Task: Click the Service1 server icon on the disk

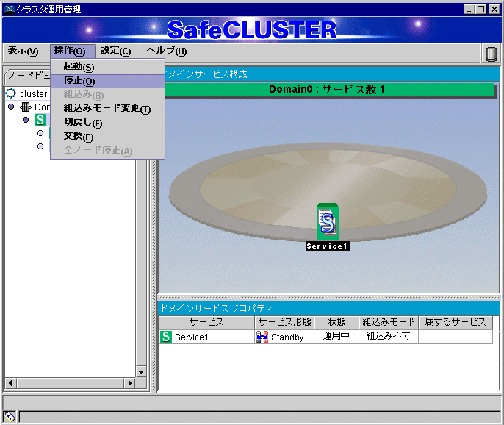Action: click(x=327, y=222)
